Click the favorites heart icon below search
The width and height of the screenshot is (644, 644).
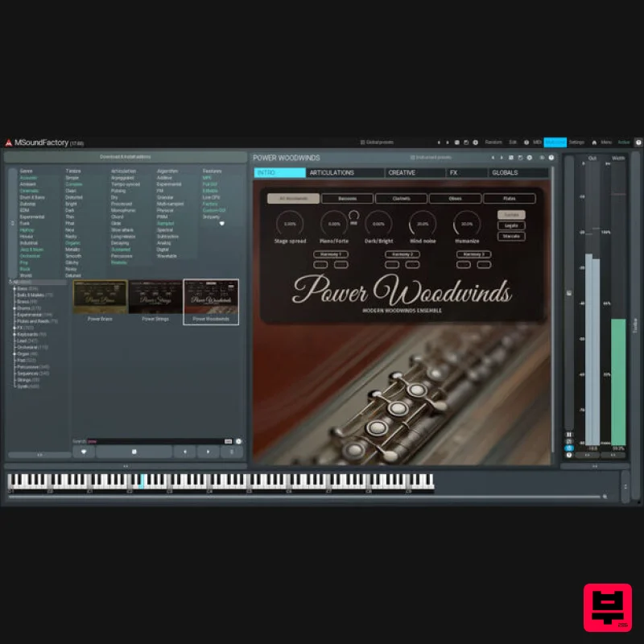(x=85, y=451)
